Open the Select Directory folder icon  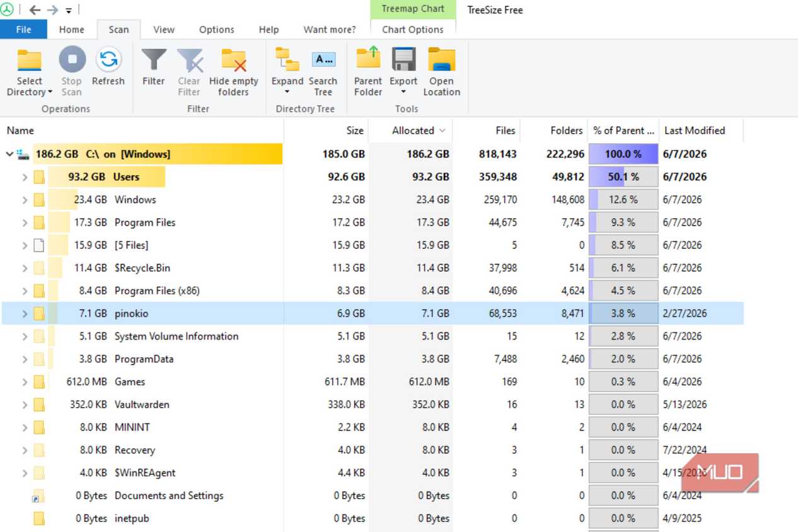(x=29, y=61)
